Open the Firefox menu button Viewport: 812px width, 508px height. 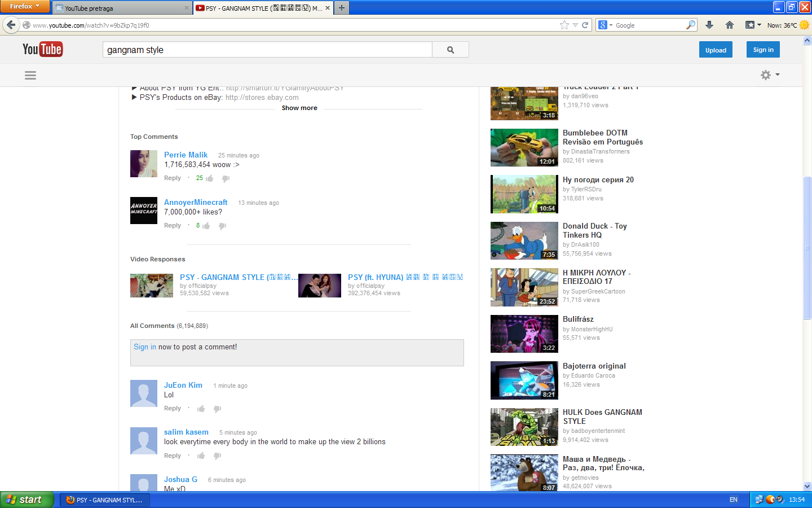(x=25, y=6)
